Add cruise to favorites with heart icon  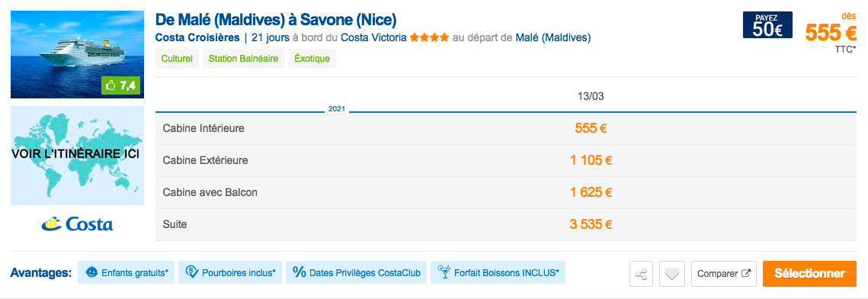tap(672, 274)
